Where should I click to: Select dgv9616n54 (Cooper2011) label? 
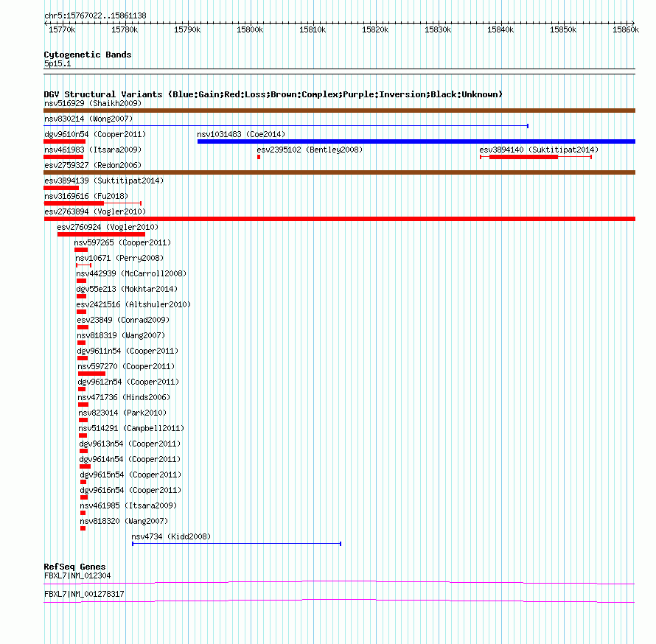(x=131, y=490)
